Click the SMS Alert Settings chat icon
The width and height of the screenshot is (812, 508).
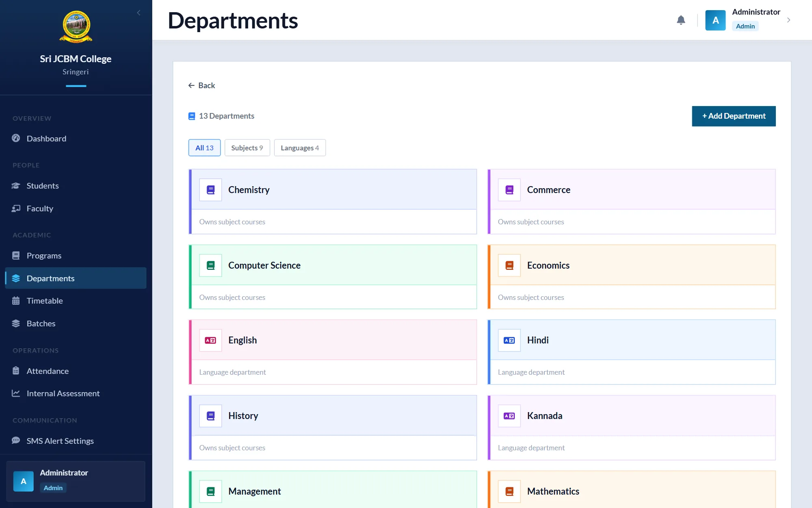pos(16,441)
